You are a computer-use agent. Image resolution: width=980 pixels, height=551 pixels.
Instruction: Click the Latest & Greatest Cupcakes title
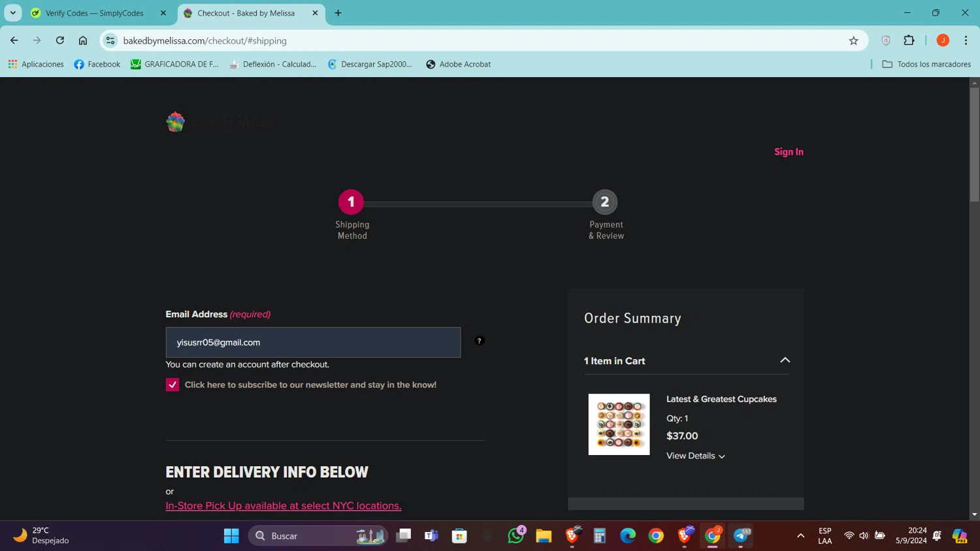tap(721, 399)
